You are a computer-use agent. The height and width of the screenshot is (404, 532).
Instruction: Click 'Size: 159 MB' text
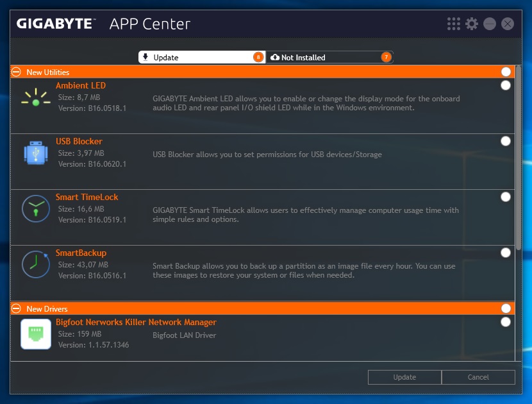tap(79, 334)
